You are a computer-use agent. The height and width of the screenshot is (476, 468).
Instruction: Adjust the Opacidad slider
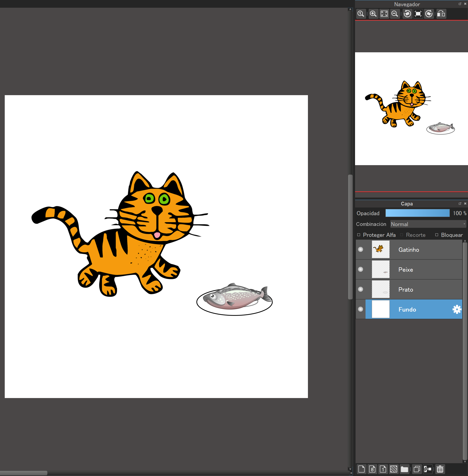(x=417, y=213)
